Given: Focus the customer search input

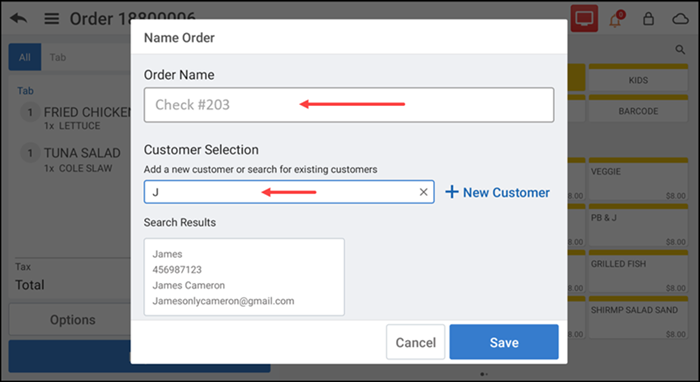Looking at the screenshot, I should click(289, 192).
